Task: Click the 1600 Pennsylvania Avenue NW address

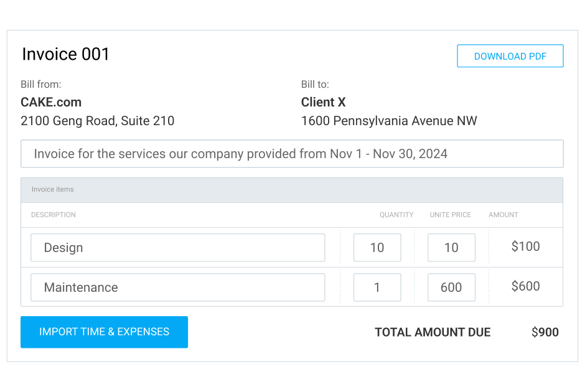Action: [389, 121]
